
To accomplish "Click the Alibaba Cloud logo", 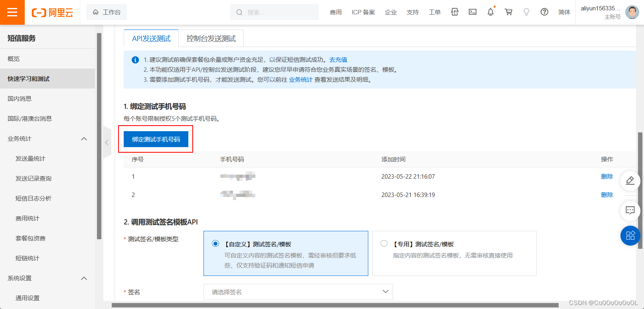I will 52,13.
